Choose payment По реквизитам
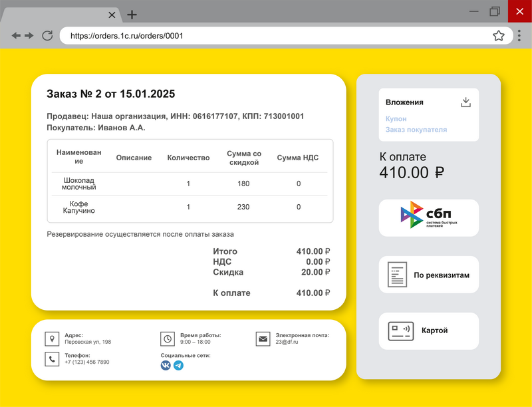This screenshot has width=532, height=407. 428,275
